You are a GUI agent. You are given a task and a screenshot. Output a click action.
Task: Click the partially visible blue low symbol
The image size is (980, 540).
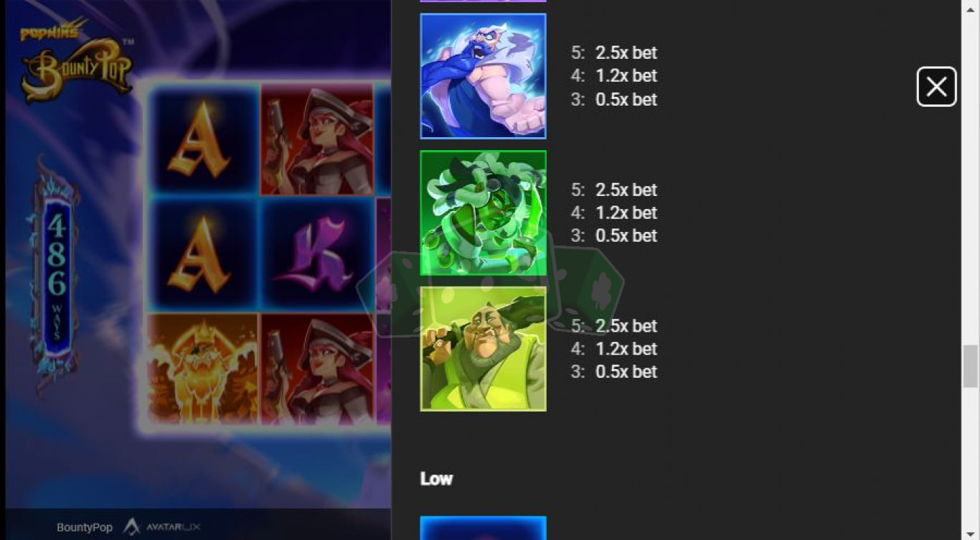(483, 528)
